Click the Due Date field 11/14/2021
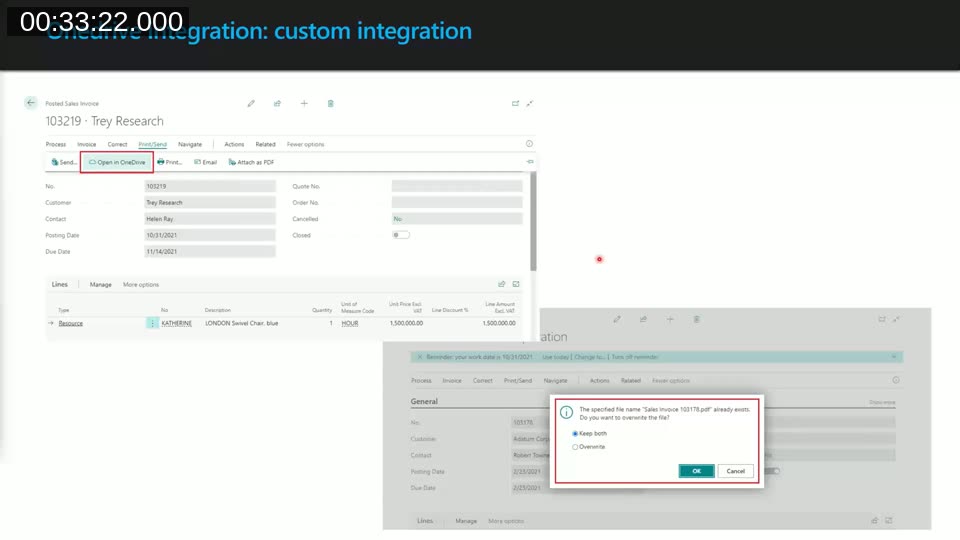Screen dimensions: 960x540 [210, 252]
